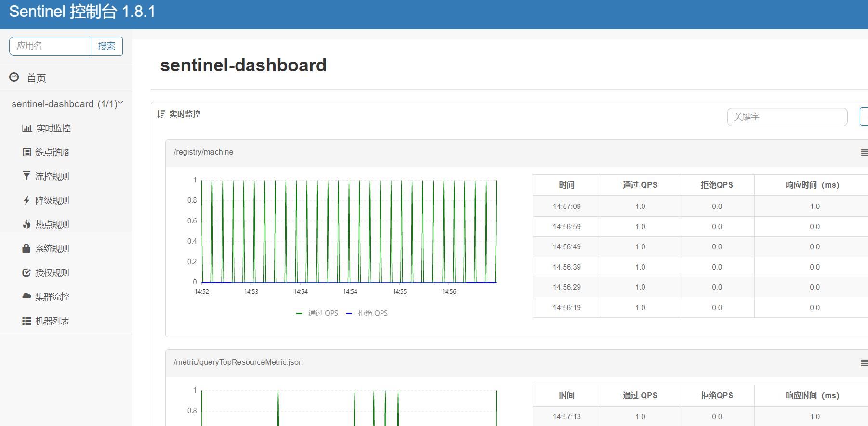This screenshot has height=426, width=868.
Task: Click the cloud icon for 集群流控
Action: click(26, 296)
